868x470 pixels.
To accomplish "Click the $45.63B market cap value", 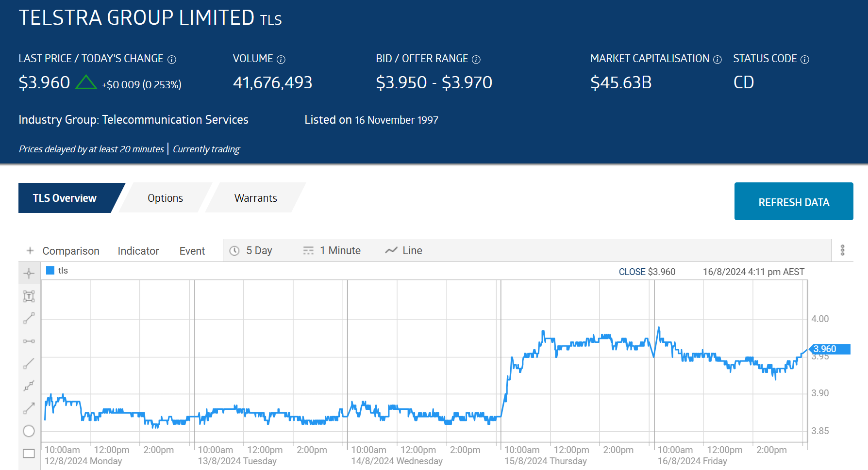I will click(x=621, y=82).
